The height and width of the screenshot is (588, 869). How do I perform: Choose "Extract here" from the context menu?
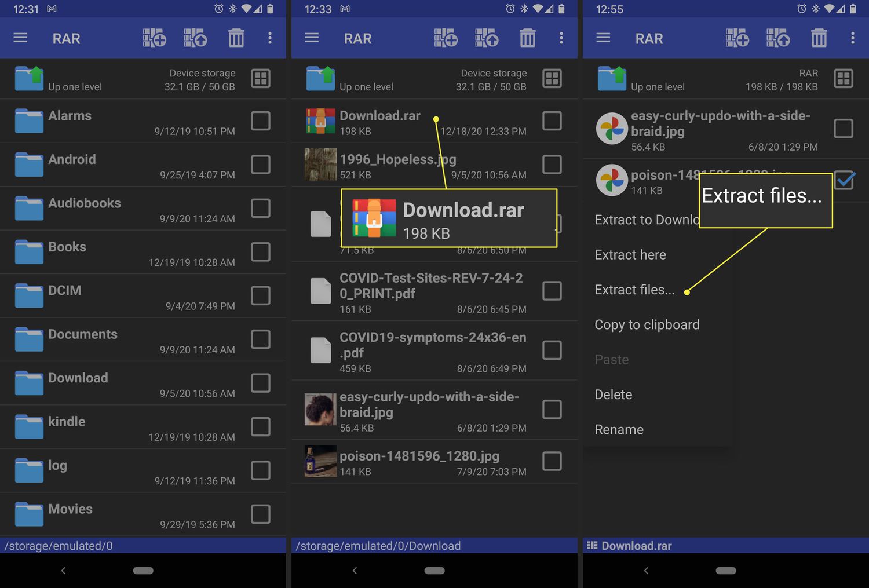click(630, 255)
